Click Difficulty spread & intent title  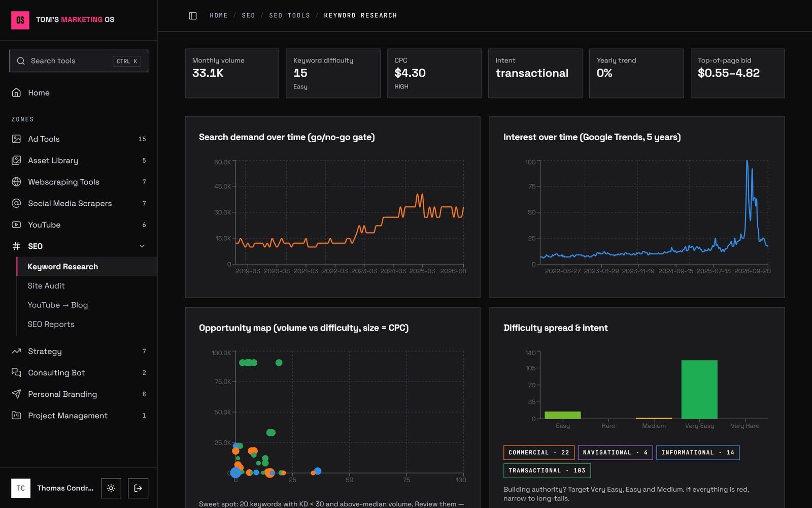click(555, 328)
